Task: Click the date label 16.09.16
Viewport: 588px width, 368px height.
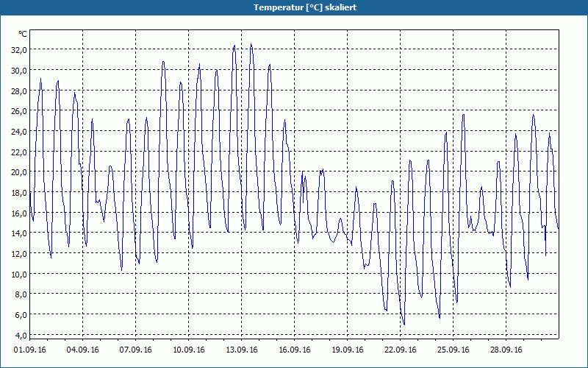Action: pos(294,350)
